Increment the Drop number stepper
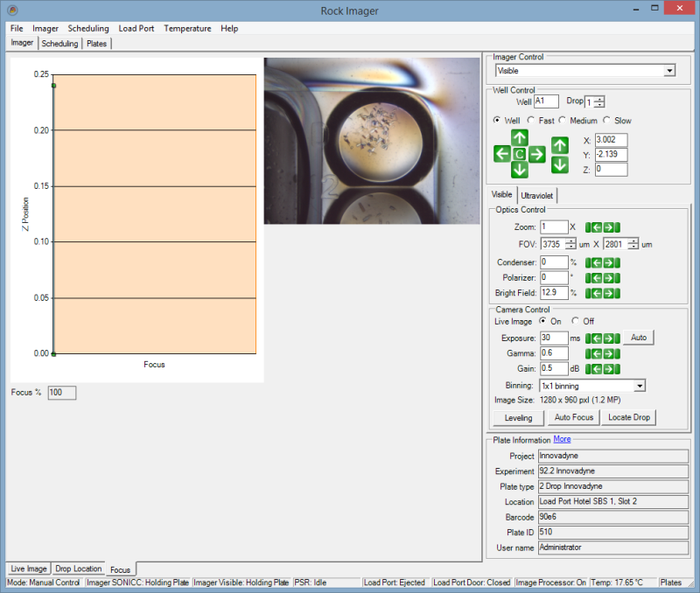700x593 pixels. click(x=599, y=99)
